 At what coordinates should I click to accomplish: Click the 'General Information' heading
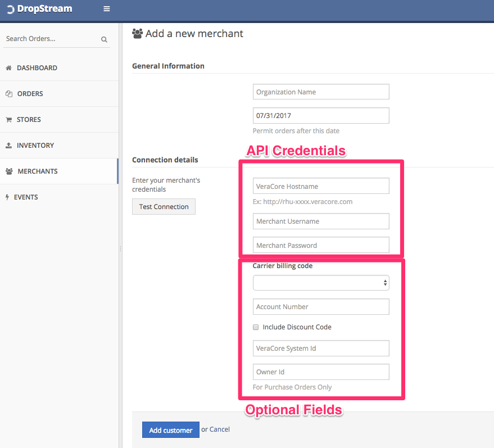coord(168,66)
